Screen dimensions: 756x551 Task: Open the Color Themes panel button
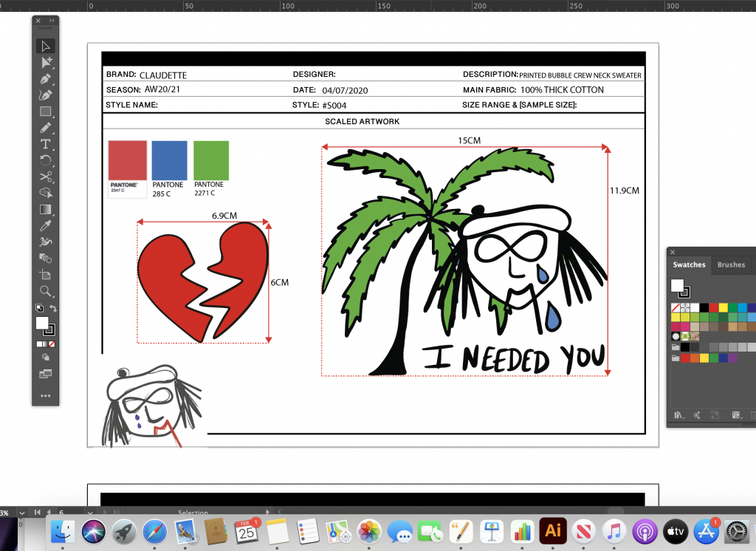tap(697, 415)
